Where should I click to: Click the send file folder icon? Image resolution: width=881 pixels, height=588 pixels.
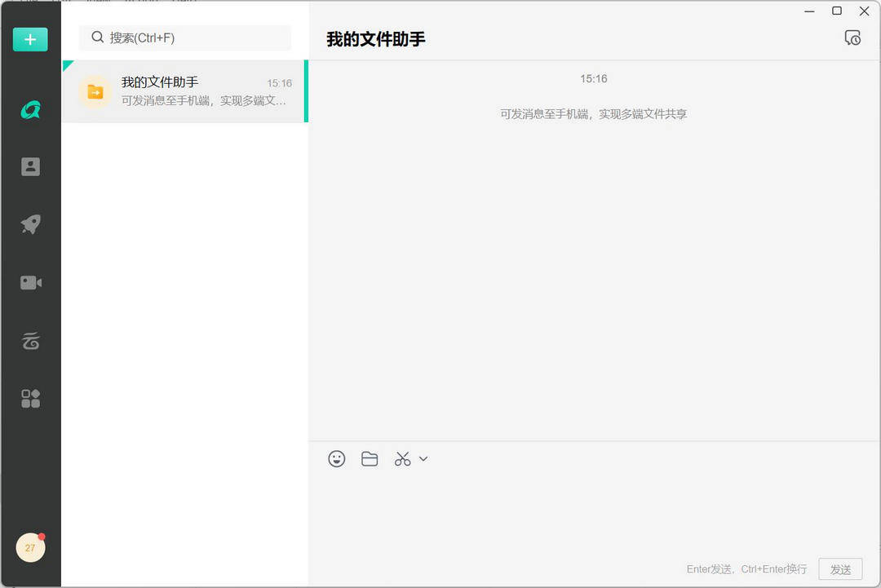pyautogui.click(x=370, y=459)
